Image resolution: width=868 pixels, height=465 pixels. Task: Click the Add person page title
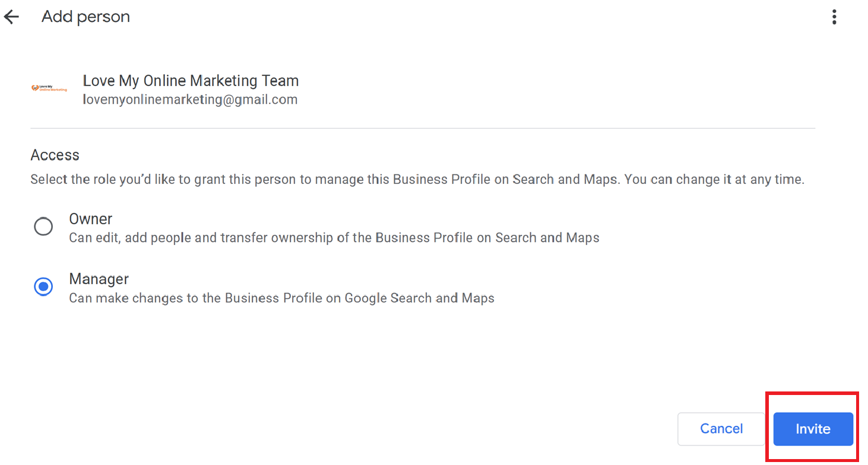(x=85, y=17)
